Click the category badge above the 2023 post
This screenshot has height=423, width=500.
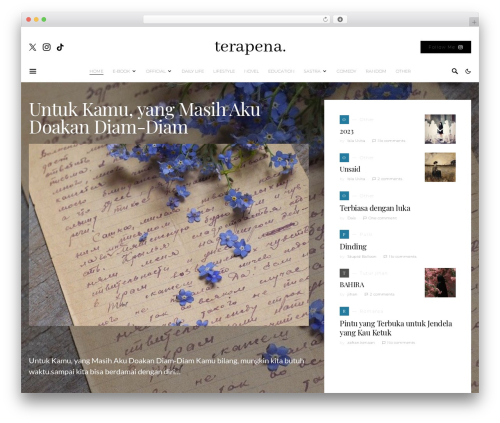tap(344, 119)
